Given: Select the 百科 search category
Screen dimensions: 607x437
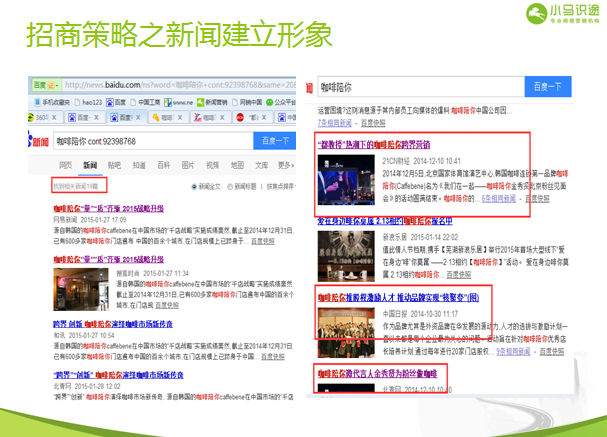Looking at the screenshot, I should pyautogui.click(x=163, y=165).
